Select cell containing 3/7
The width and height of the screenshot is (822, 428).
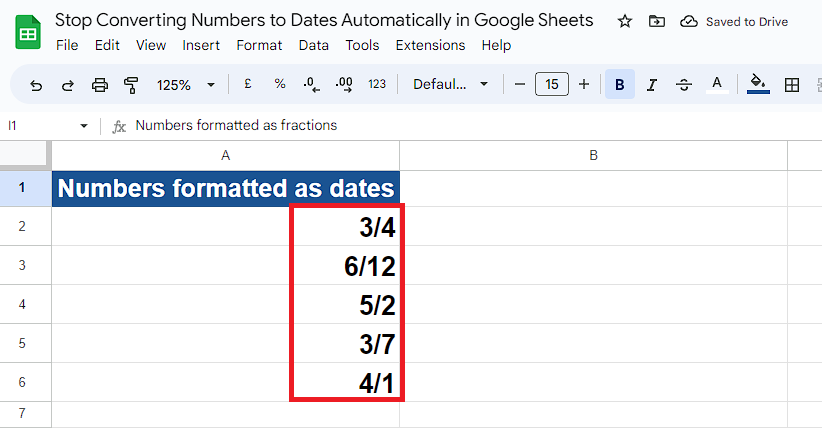[x=225, y=343]
